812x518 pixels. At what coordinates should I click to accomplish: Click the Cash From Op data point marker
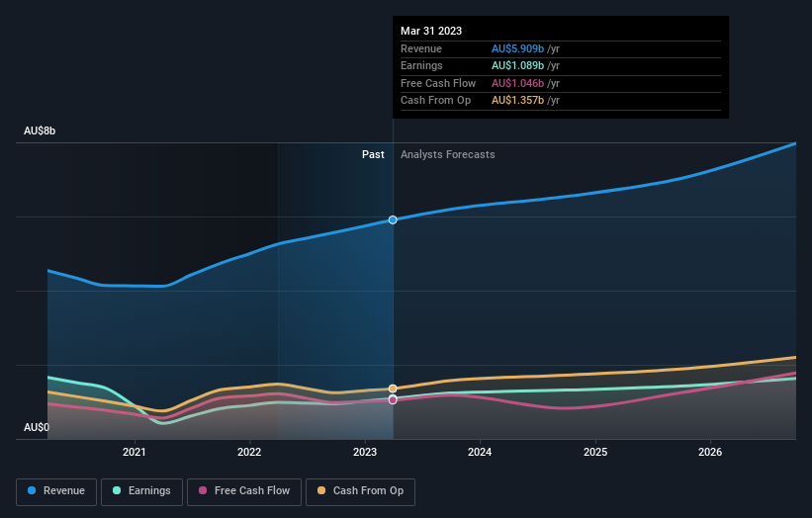(393, 388)
